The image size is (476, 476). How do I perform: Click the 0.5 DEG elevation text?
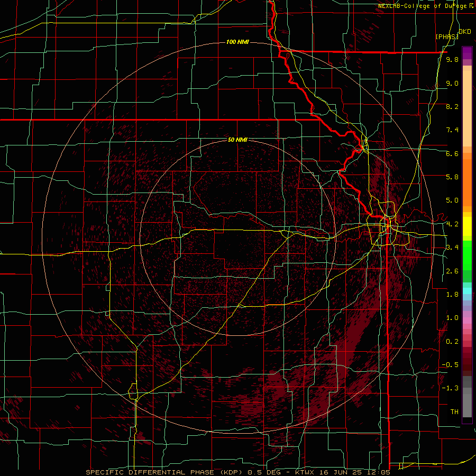coord(264,472)
